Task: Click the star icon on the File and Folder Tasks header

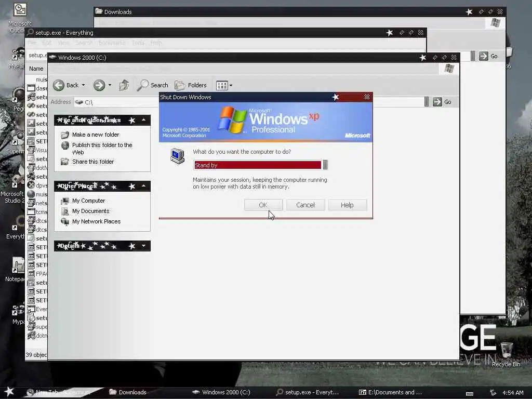Action: click(132, 120)
